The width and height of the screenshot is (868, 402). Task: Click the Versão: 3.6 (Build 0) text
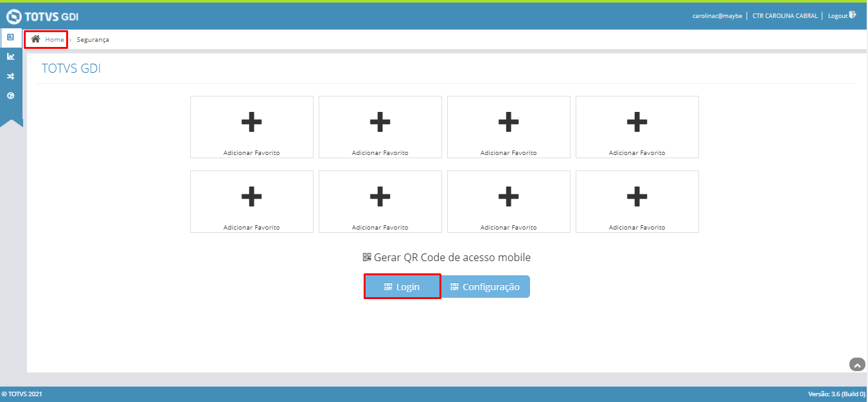click(x=837, y=394)
